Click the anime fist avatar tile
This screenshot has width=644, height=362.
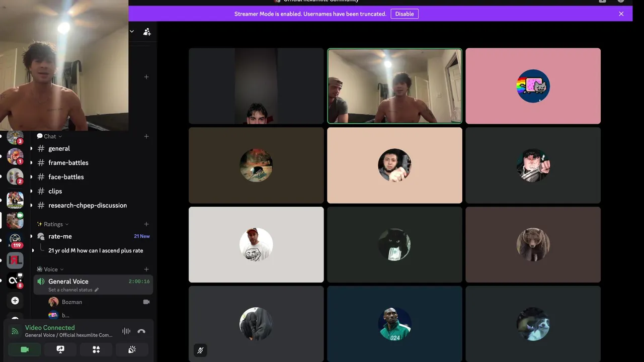point(533,165)
